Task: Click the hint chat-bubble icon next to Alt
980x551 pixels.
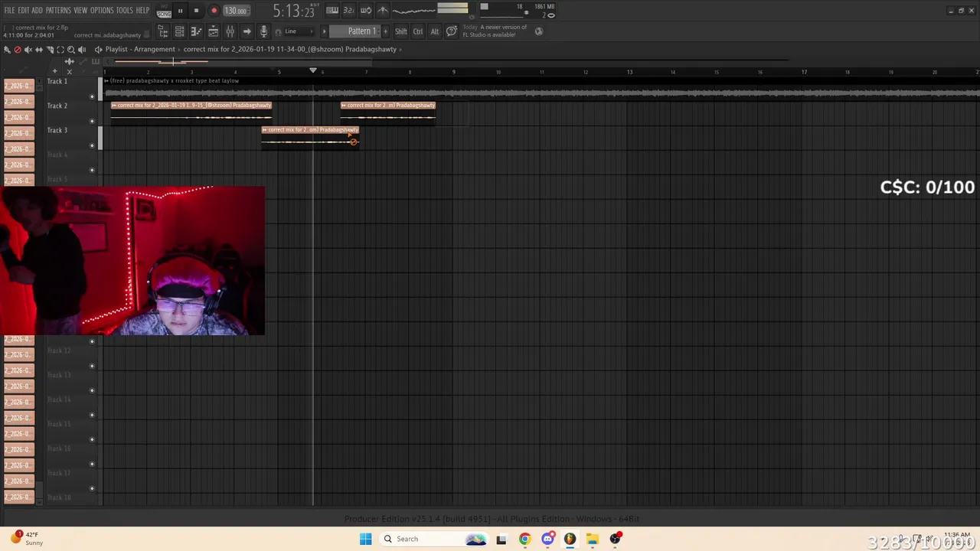Action: click(452, 31)
